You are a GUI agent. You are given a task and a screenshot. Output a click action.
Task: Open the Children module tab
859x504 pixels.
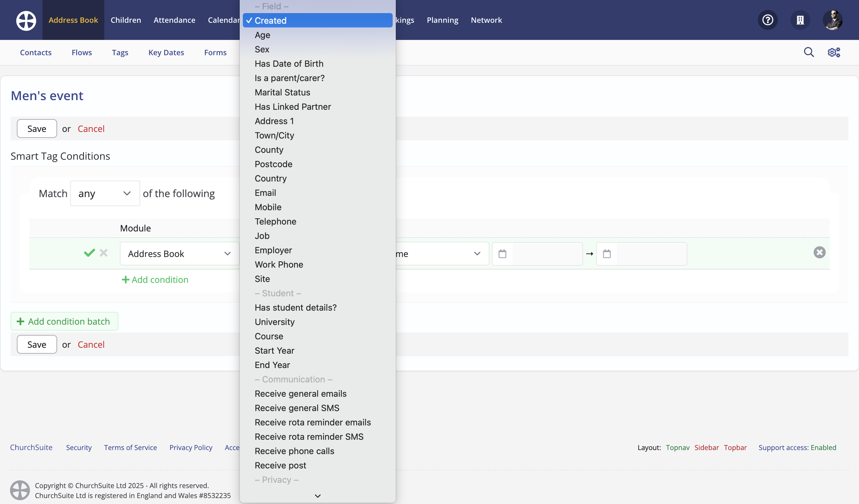pos(126,20)
